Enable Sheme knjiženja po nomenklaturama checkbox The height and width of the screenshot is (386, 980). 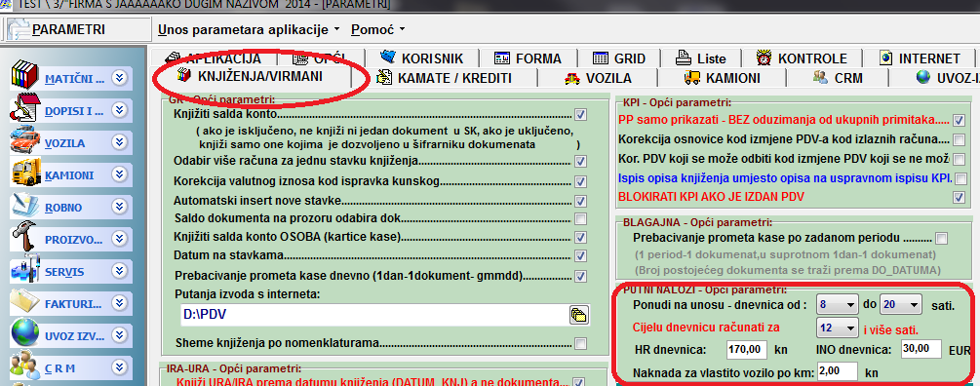[580, 343]
